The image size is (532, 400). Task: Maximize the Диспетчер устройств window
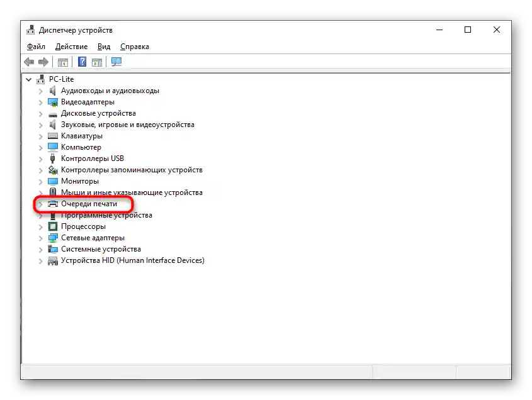point(468,30)
